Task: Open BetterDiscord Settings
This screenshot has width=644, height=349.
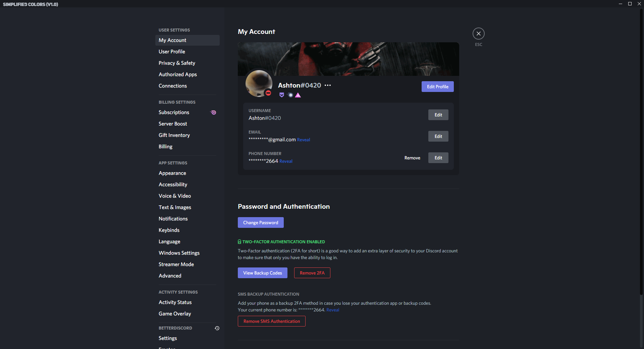Action: tap(167, 338)
